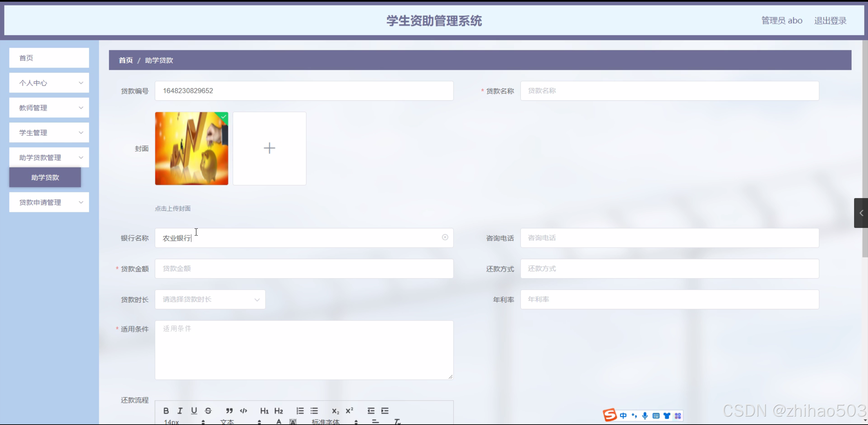This screenshot has height=425, width=868.
Task: Apply Heading 1 style
Action: pos(264,411)
